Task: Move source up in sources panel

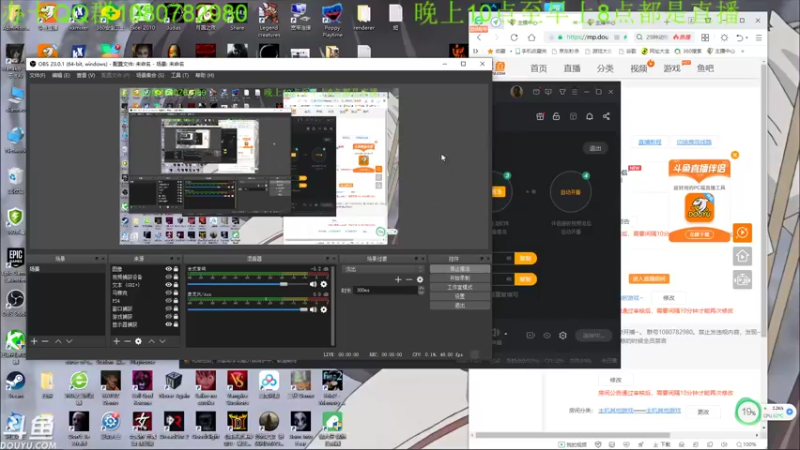Action: pos(152,341)
